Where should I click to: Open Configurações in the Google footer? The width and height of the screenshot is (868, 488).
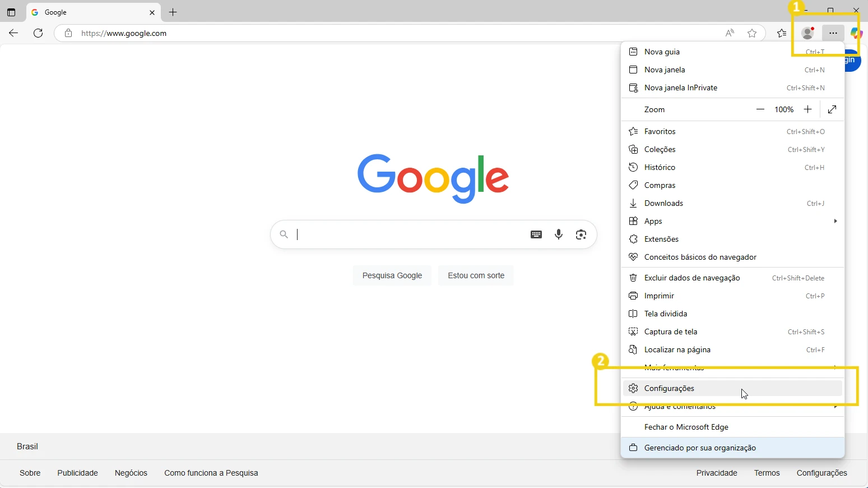822,473
